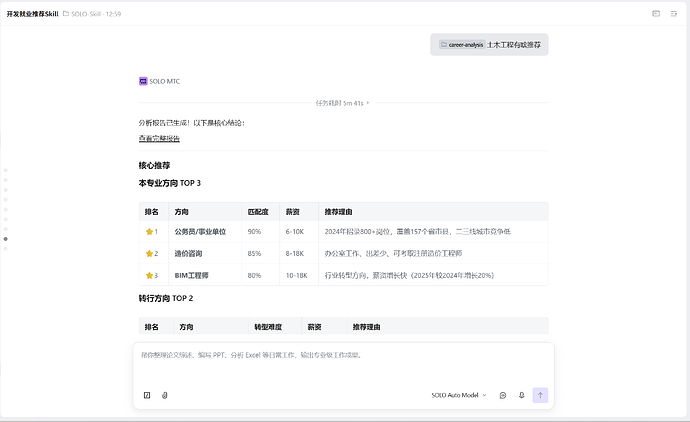
Task: Open the task list icon at top right
Action: point(674,14)
